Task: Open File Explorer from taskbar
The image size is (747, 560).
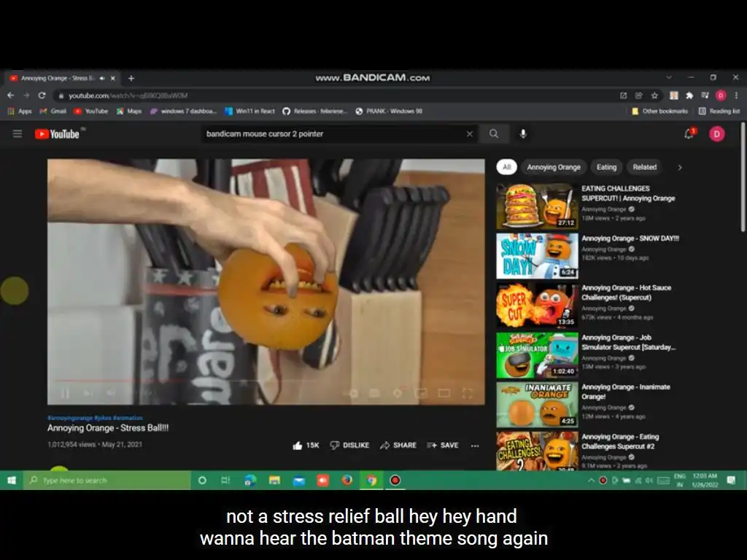Action: 274,480
